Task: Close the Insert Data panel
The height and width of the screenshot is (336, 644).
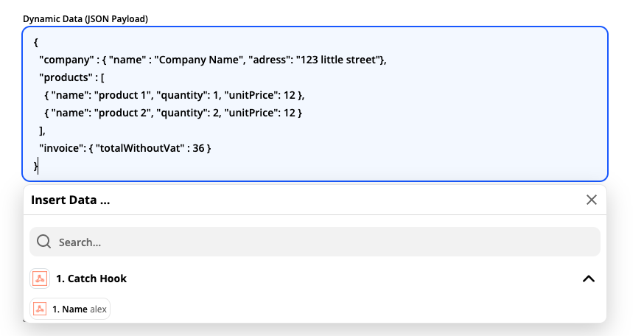Action: (x=592, y=200)
